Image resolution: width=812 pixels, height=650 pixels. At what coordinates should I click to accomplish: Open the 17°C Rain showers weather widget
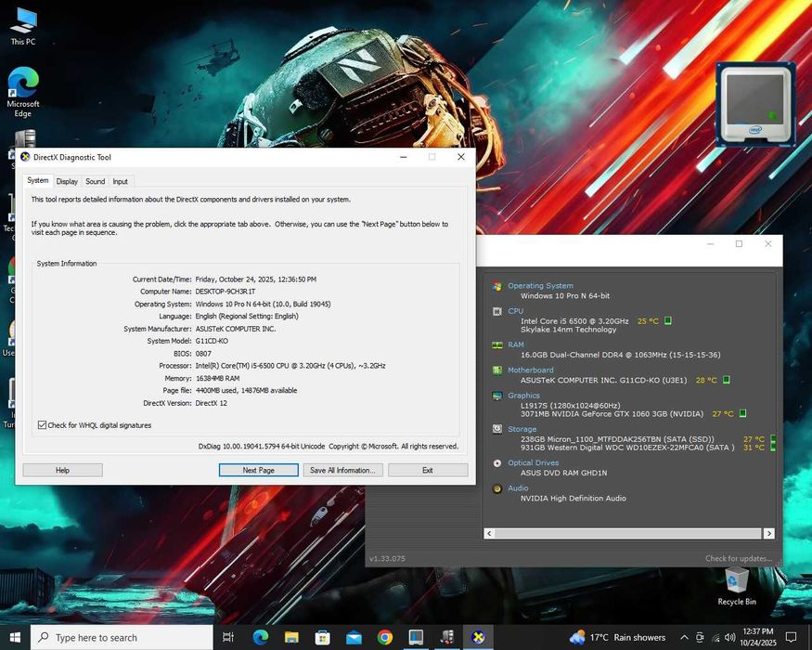coord(617,638)
